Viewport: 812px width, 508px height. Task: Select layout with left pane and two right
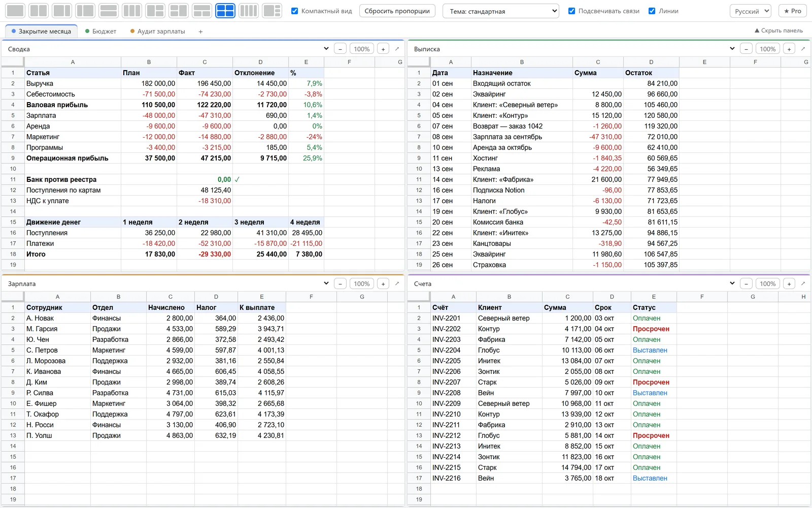click(x=155, y=11)
